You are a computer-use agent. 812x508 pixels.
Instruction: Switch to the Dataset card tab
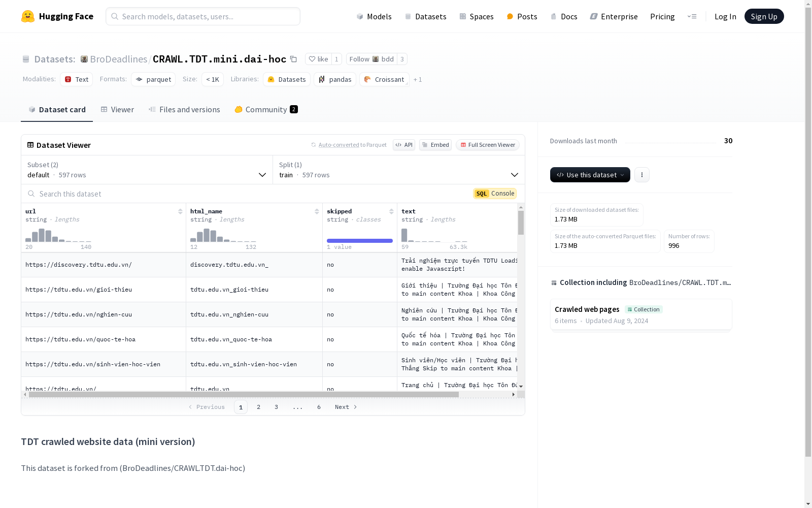click(x=57, y=110)
